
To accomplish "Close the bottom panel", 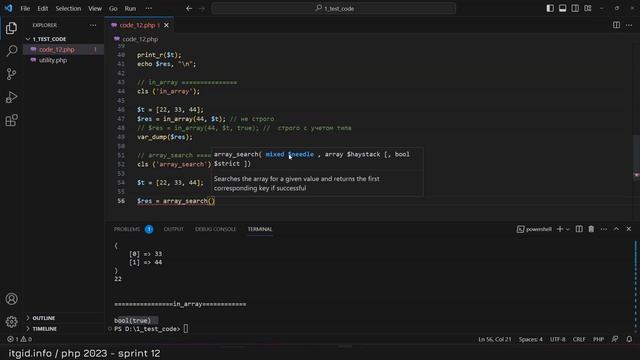I will [629, 229].
